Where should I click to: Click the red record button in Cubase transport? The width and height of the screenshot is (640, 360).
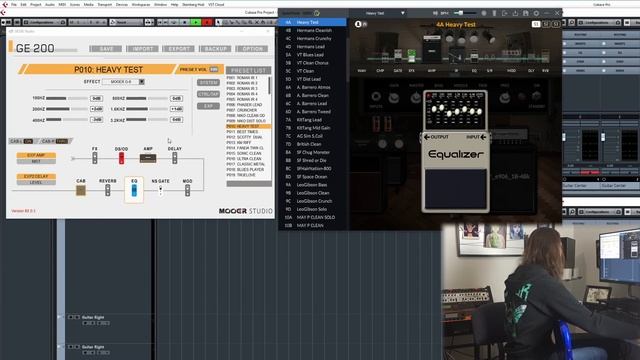(x=207, y=22)
